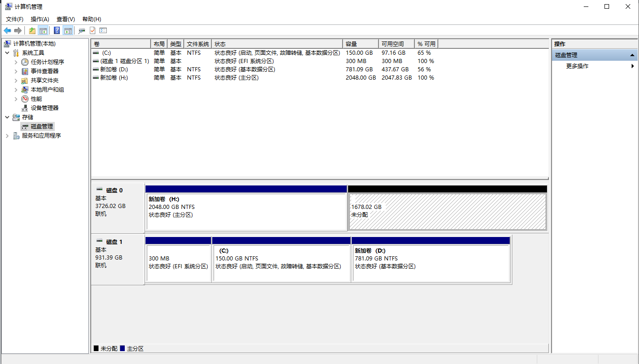Sort by the 卷 column header
639x364 pixels.
pyautogui.click(x=121, y=44)
